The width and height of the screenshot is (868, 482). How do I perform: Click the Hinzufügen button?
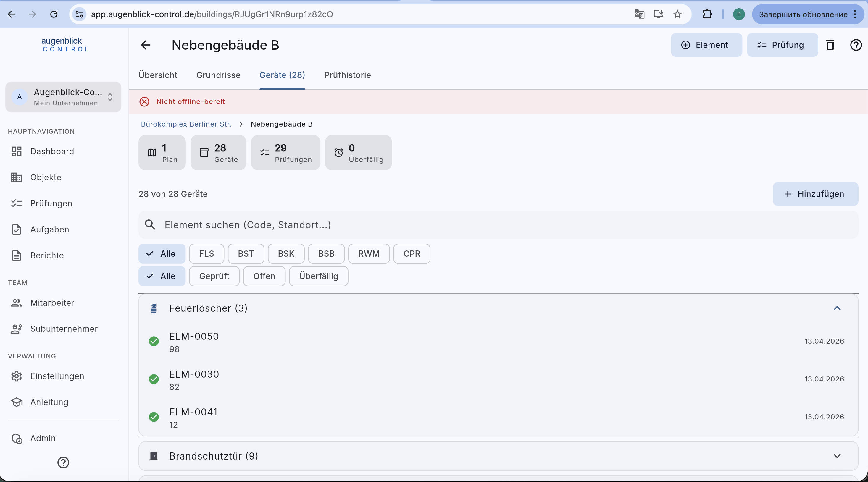pos(815,194)
